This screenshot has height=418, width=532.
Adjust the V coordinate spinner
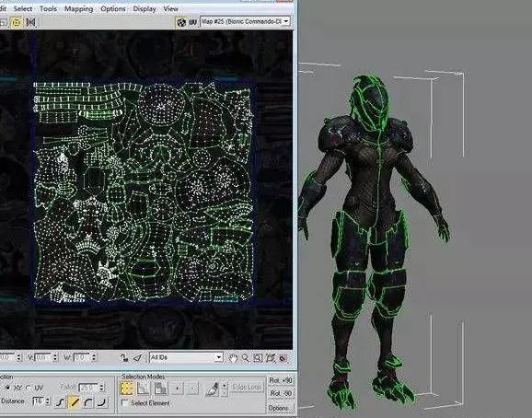[55, 357]
